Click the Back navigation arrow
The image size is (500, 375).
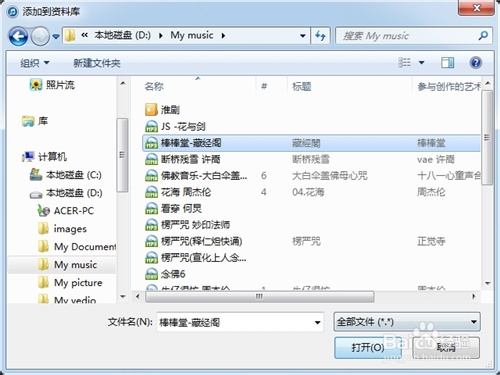pyautogui.click(x=18, y=36)
